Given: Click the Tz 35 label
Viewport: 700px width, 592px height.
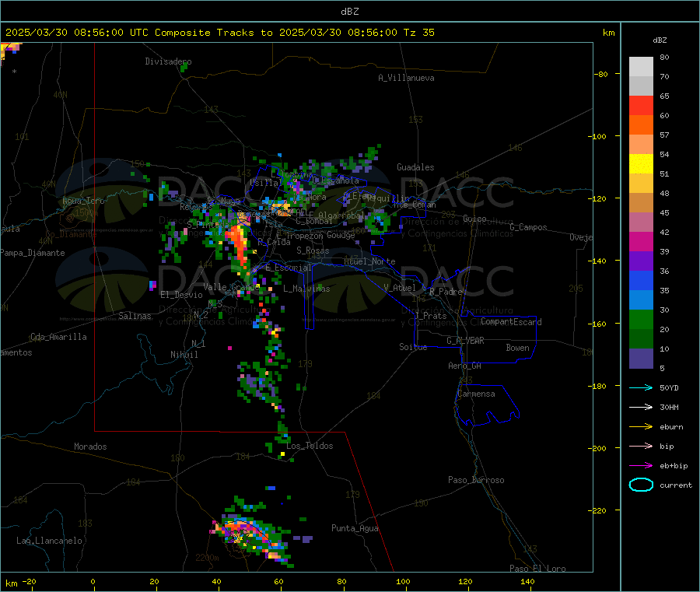Looking at the screenshot, I should click(x=418, y=33).
